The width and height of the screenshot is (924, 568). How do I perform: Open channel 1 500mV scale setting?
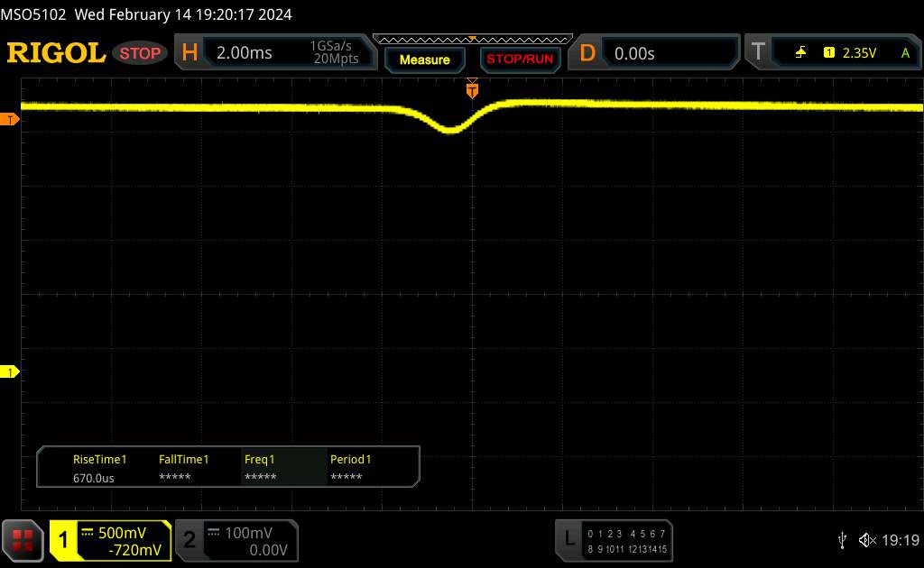point(122,533)
